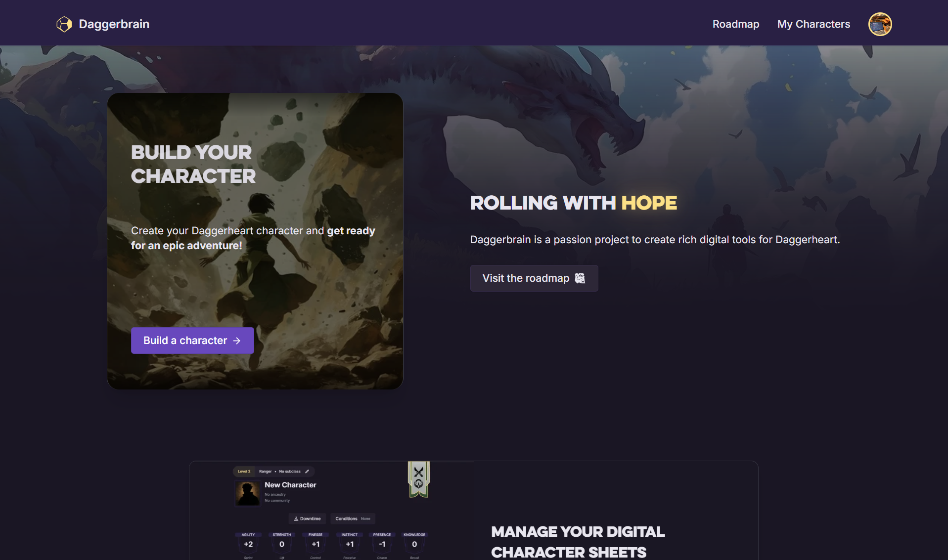The height and width of the screenshot is (560, 948).
Task: Click the Ranger class banner with crossed blades
Action: pos(418,479)
